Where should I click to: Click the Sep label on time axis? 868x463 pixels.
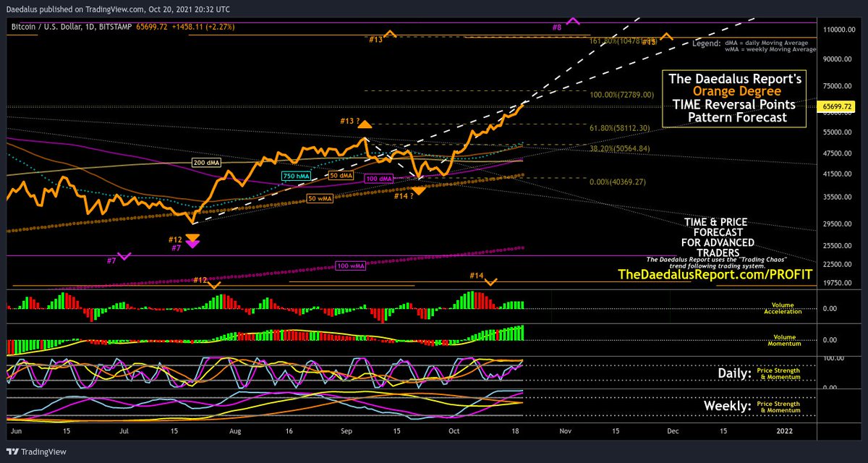tap(346, 430)
